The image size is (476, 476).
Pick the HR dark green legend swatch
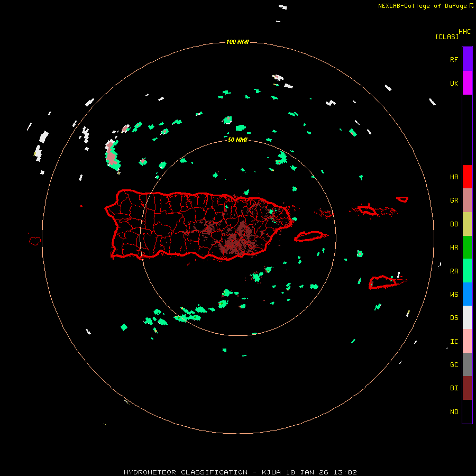[x=467, y=247]
